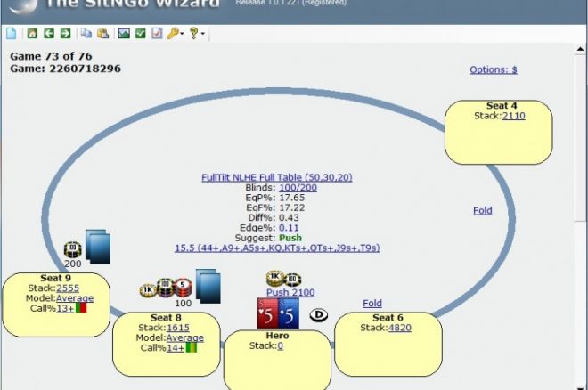This screenshot has height=390, width=588.
Task: Edit Seat 9 stack value 2555
Action: tap(68, 288)
